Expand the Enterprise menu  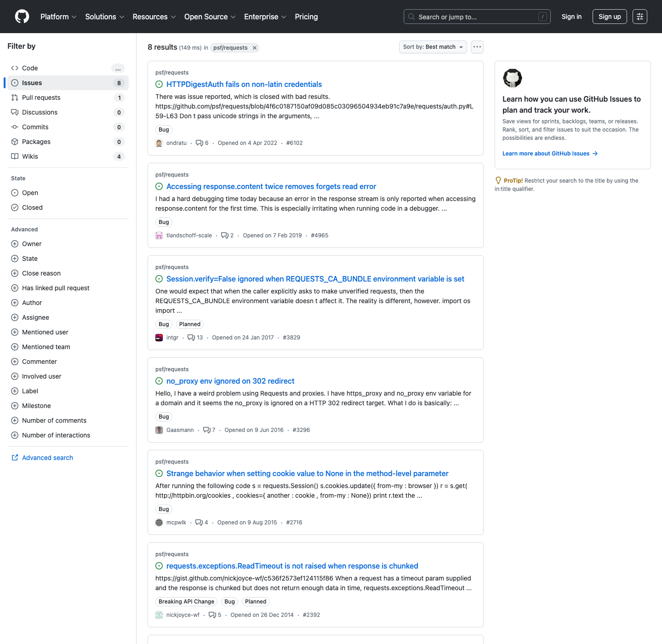(x=265, y=17)
